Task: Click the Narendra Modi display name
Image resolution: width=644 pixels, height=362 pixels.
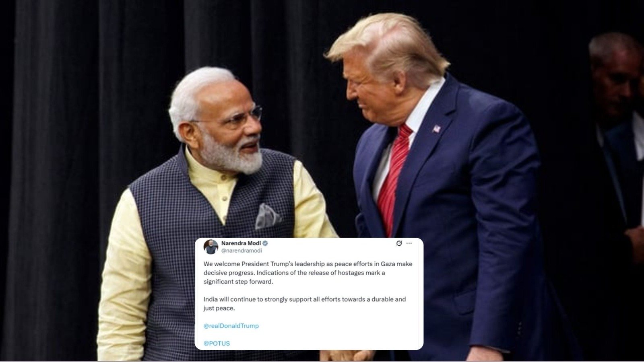Action: [241, 243]
